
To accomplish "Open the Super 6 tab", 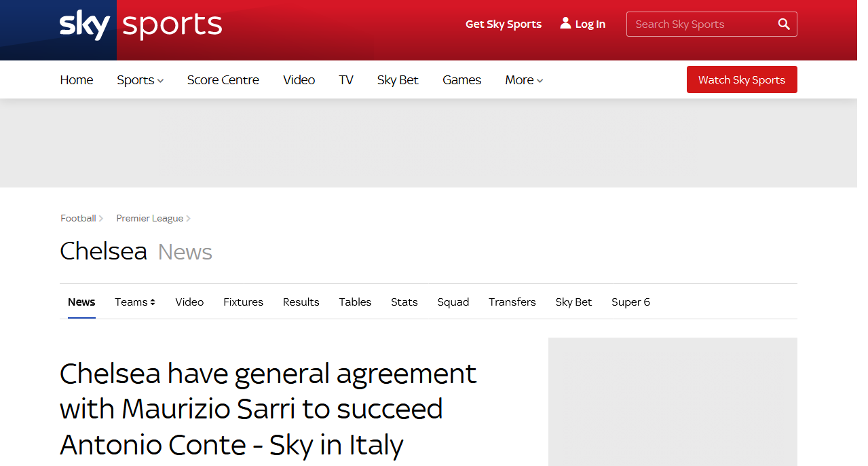I will [x=630, y=302].
